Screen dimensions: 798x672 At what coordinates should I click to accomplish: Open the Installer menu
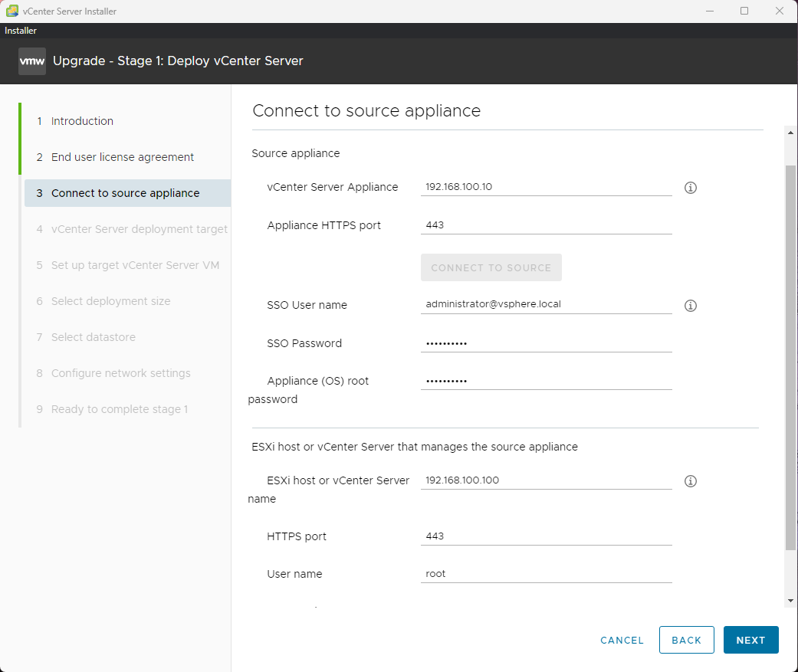tap(21, 31)
